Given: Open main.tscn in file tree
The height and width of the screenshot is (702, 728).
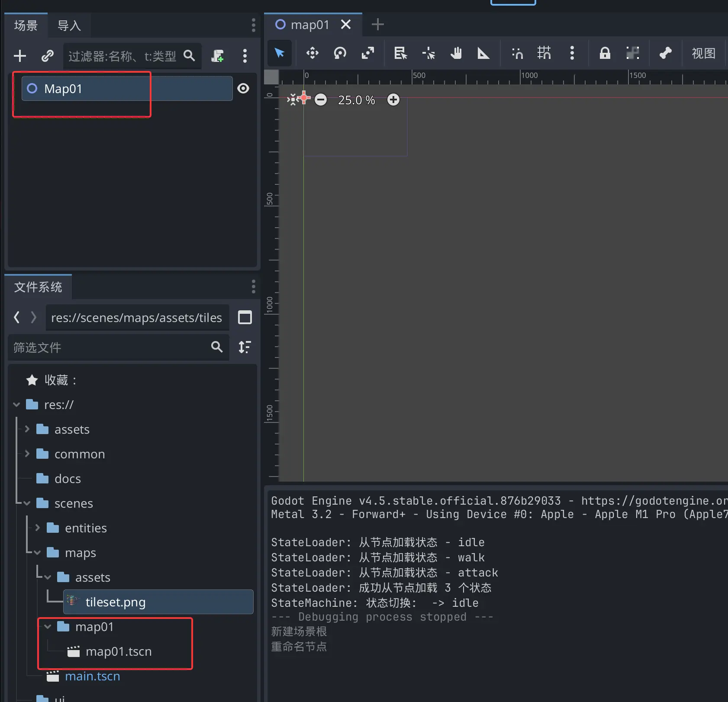Looking at the screenshot, I should coord(92,676).
